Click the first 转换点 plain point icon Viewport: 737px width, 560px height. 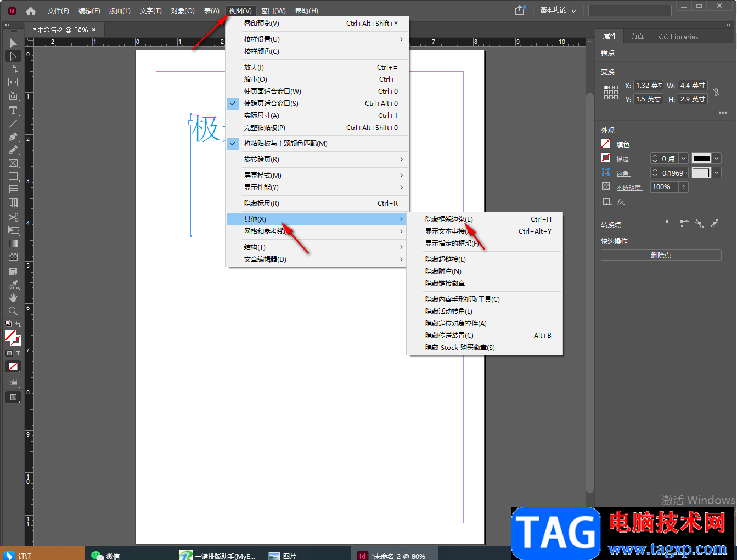coord(668,224)
